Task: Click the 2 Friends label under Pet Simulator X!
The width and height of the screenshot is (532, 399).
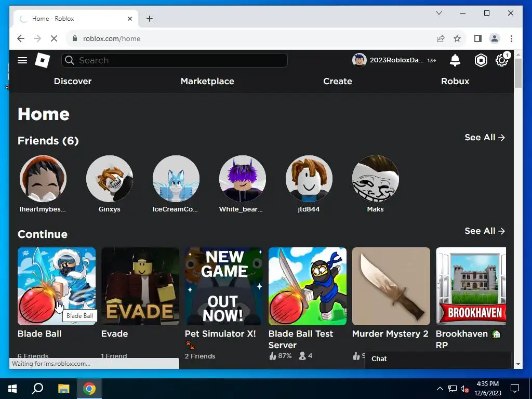Action: pyautogui.click(x=200, y=356)
